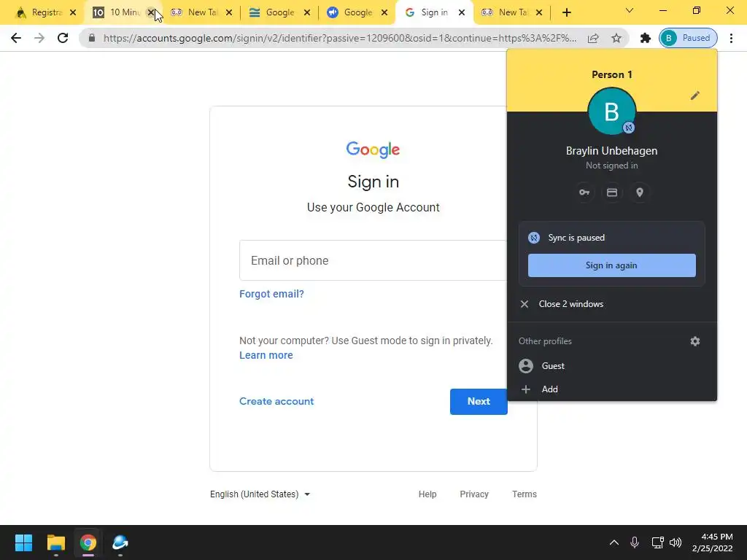747x560 pixels.
Task: Add a new profile
Action: pyautogui.click(x=612, y=389)
